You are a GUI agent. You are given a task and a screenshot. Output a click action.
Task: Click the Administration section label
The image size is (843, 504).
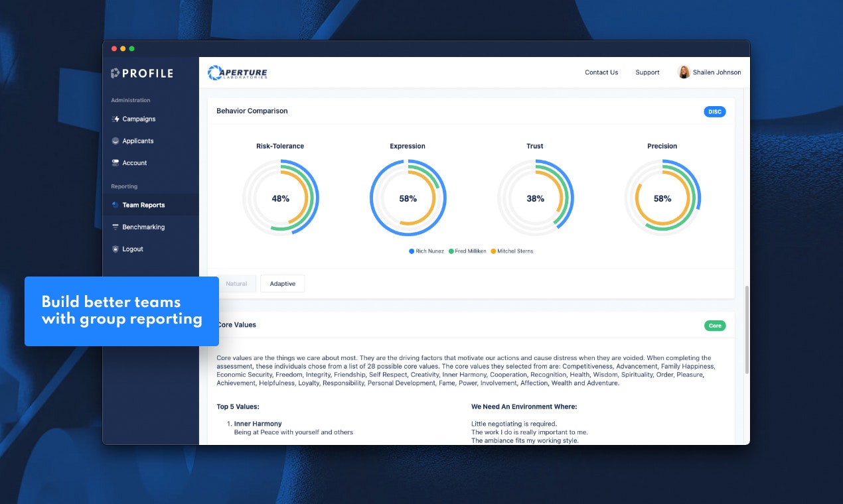[131, 100]
